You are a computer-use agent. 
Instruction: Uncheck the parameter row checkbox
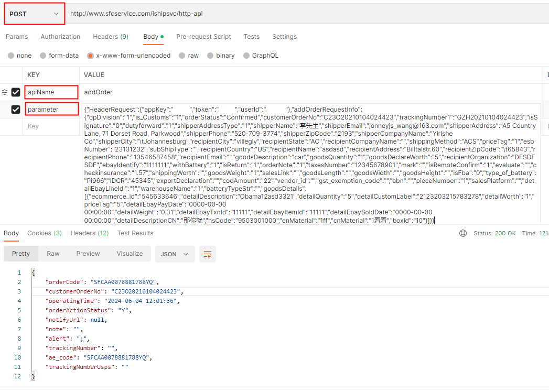coord(16,110)
